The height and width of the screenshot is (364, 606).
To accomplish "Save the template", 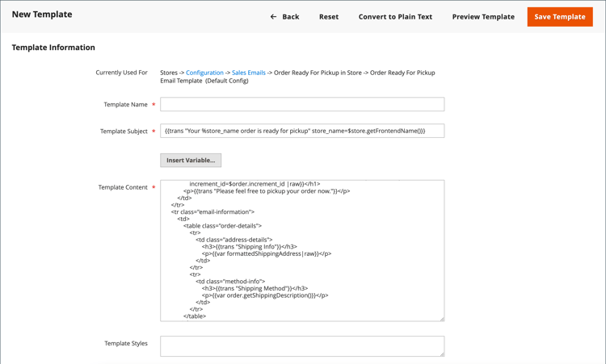I will [x=559, y=17].
